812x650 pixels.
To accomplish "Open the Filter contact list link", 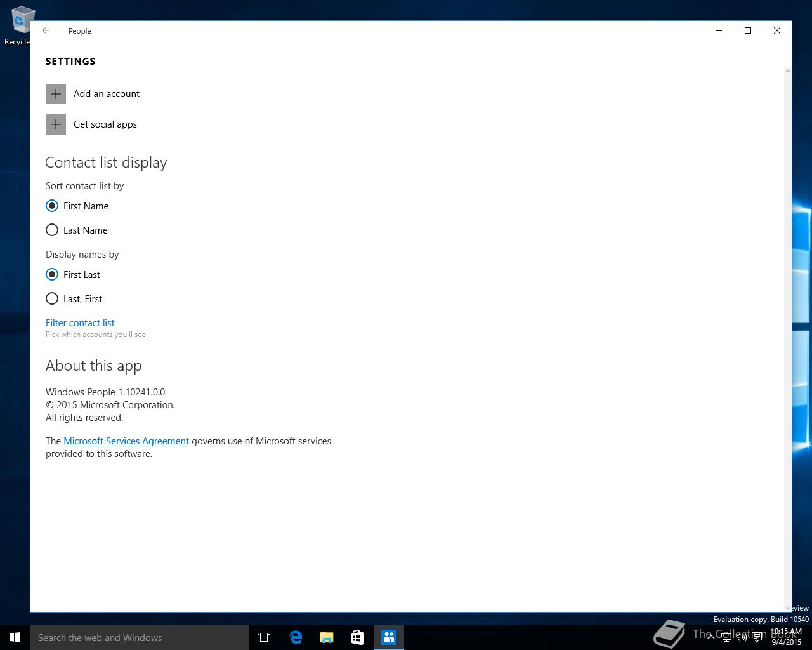I will [x=80, y=322].
